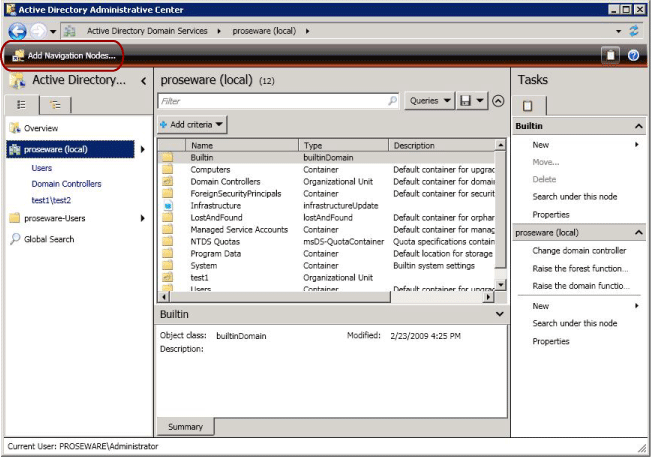Click Add Navigation Nodes

[x=64, y=56]
